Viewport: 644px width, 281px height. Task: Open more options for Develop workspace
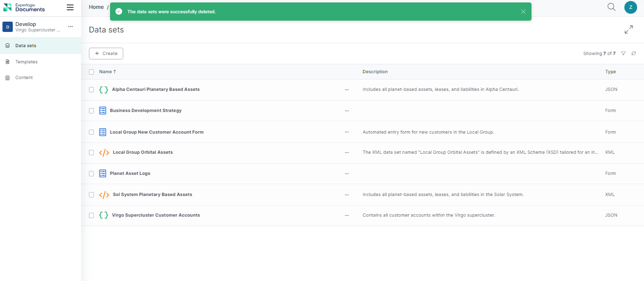[70, 27]
